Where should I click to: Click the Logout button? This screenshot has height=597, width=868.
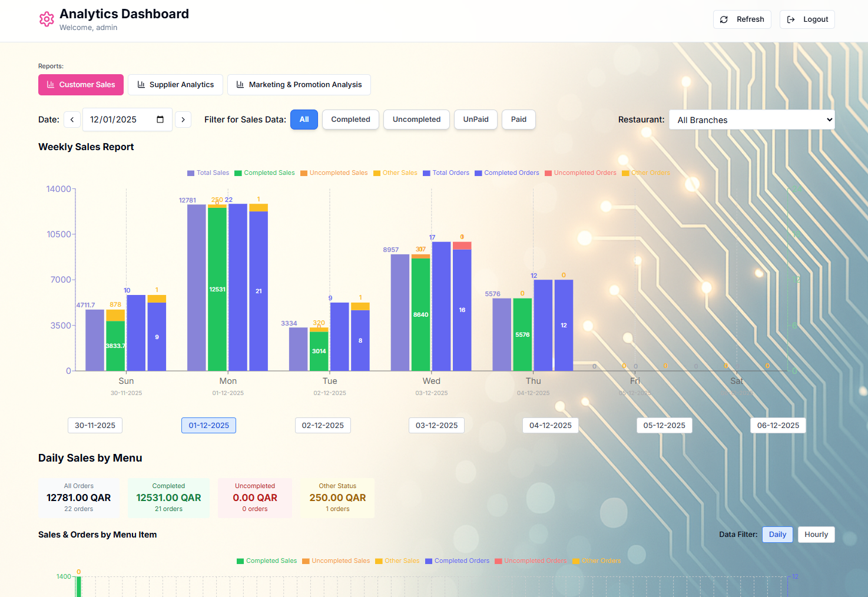807,19
